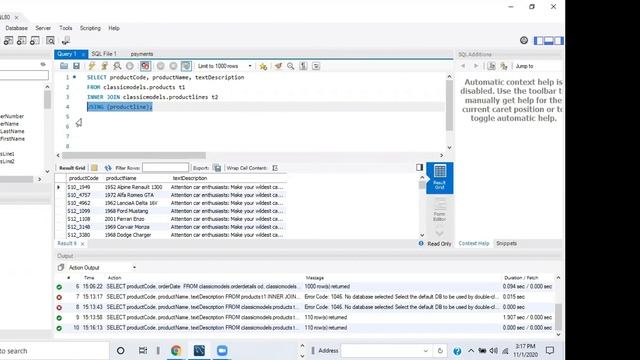This screenshot has height=360, width=640.
Task: Switch to the Context Help tab
Action: coord(473,243)
